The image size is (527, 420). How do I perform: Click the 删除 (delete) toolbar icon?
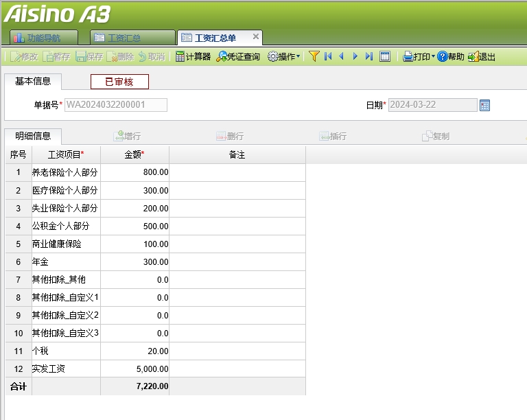(120, 57)
